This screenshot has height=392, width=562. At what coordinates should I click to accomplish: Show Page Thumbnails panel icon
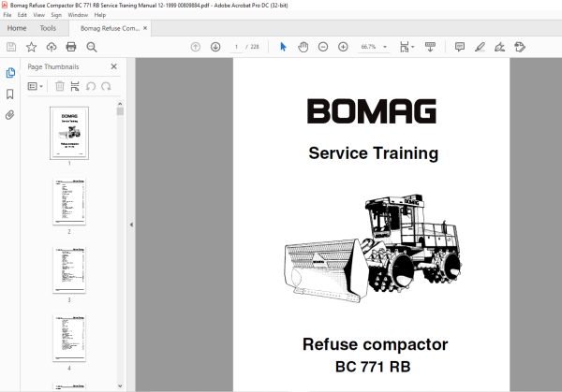click(10, 73)
